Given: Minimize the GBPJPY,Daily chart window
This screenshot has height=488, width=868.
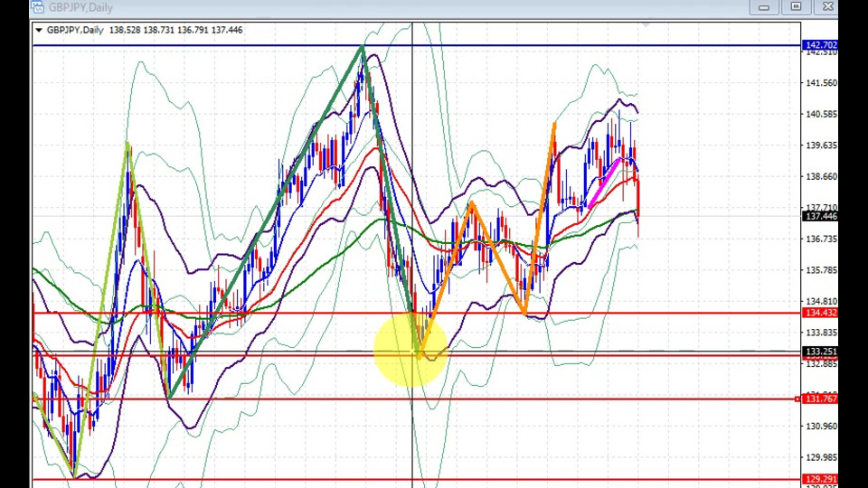Looking at the screenshot, I should [x=764, y=7].
